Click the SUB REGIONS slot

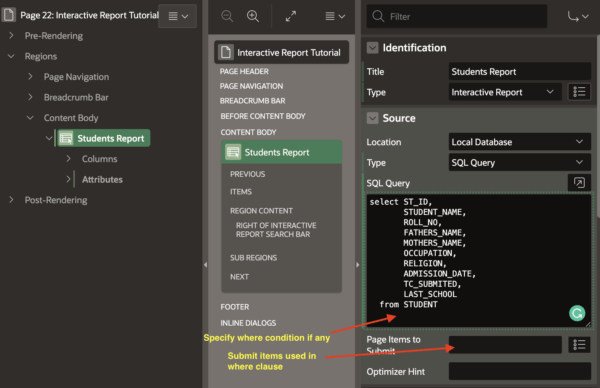tap(253, 258)
